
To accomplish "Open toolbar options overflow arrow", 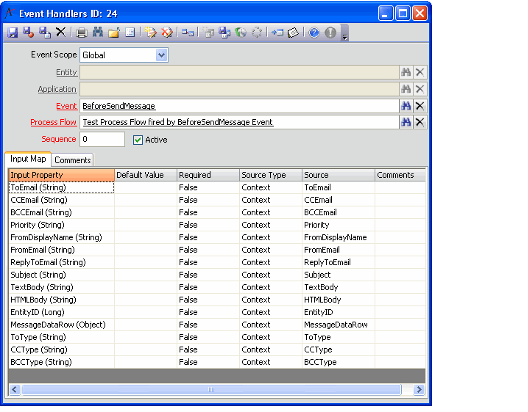I will coord(344,33).
